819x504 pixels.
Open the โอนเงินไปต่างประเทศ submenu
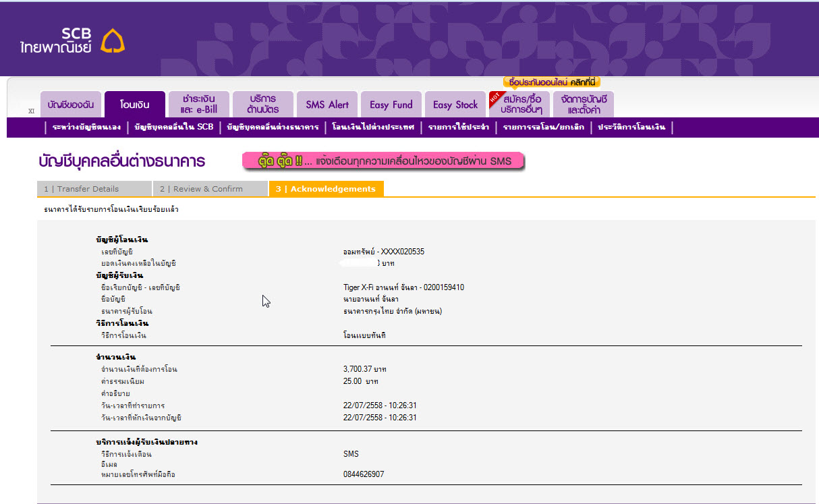(x=373, y=127)
